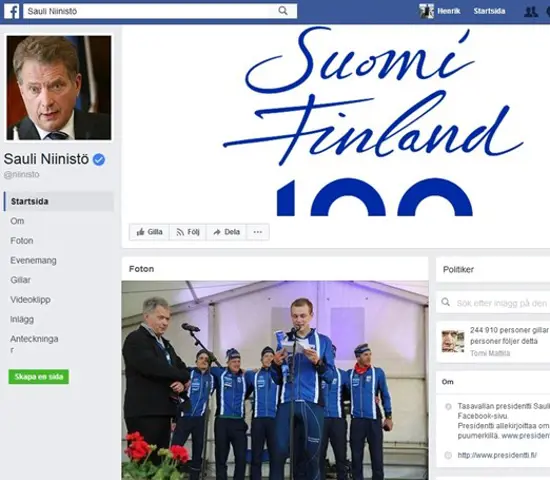Click the magnifier icon in page post search

pos(445,302)
